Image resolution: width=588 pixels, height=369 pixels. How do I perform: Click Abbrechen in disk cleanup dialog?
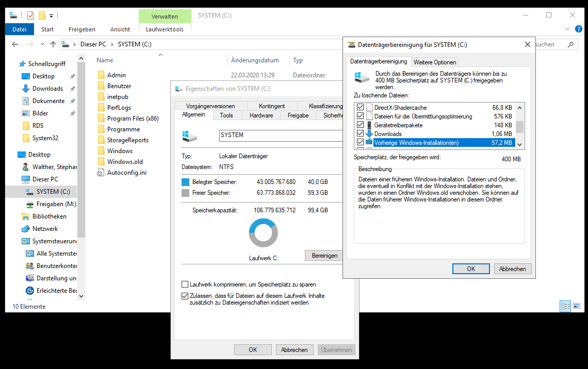(512, 269)
